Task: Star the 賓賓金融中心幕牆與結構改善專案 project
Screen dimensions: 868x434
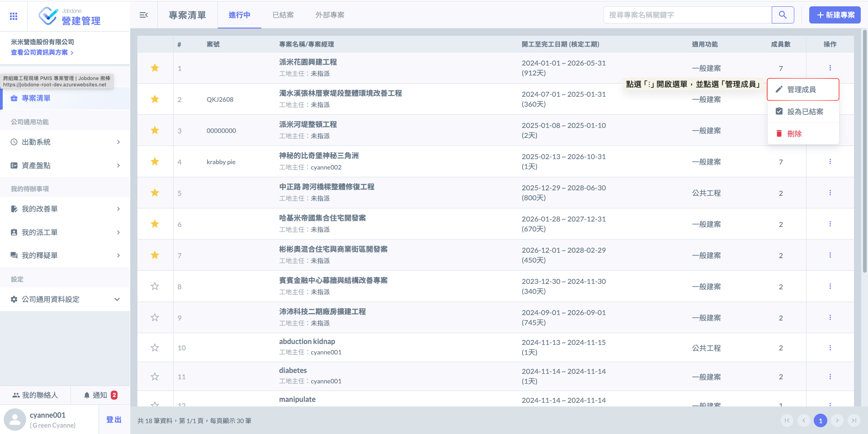Action: pyautogui.click(x=155, y=286)
